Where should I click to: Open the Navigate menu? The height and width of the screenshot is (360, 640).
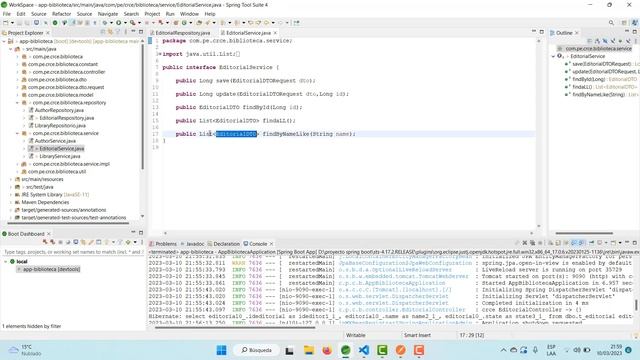click(108, 14)
